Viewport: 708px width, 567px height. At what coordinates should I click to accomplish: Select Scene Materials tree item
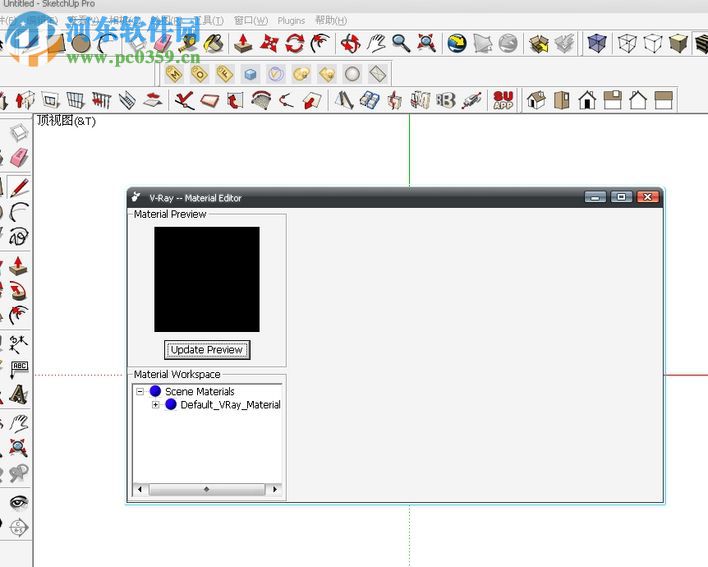tap(200, 391)
